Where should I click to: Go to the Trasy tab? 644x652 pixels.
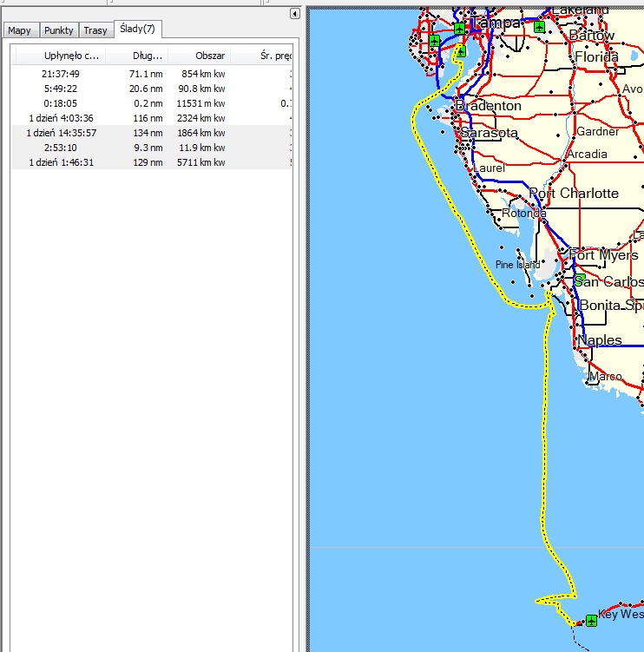point(95,30)
